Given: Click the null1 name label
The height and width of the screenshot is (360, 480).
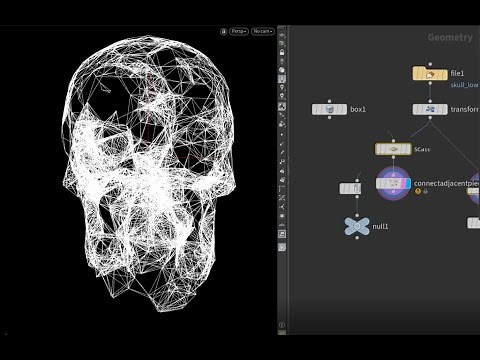Looking at the screenshot, I should coord(380,226).
